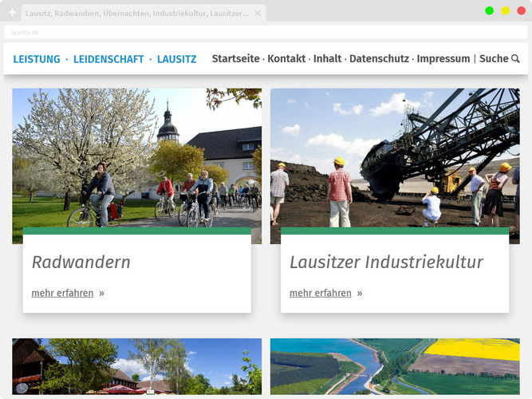Open the Impressum page
The width and height of the screenshot is (532, 399).
coord(443,59)
